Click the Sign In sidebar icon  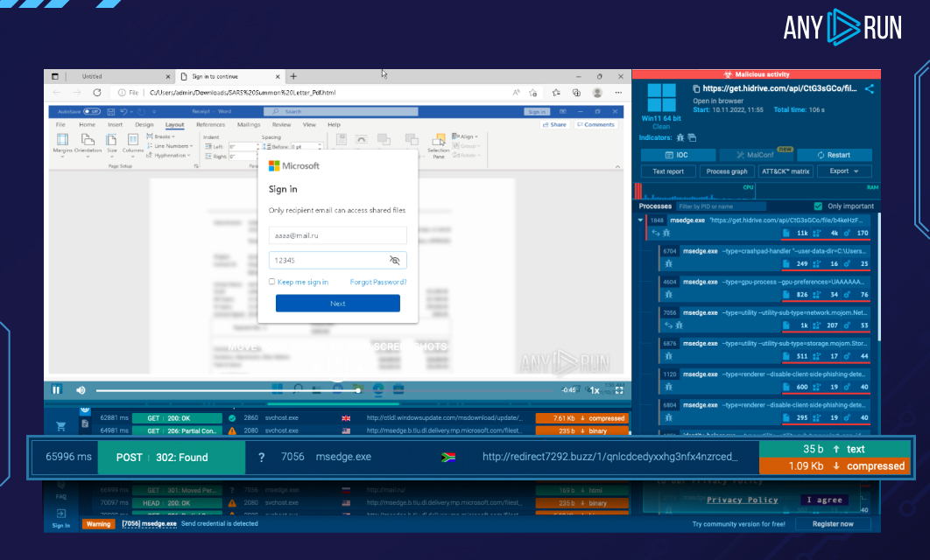pos(61,517)
